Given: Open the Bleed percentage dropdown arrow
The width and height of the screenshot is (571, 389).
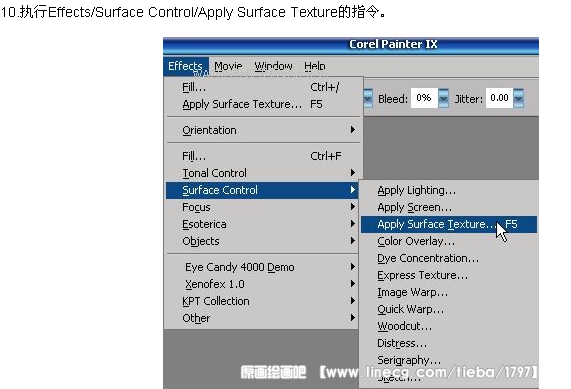Looking at the screenshot, I should pyautogui.click(x=443, y=98).
